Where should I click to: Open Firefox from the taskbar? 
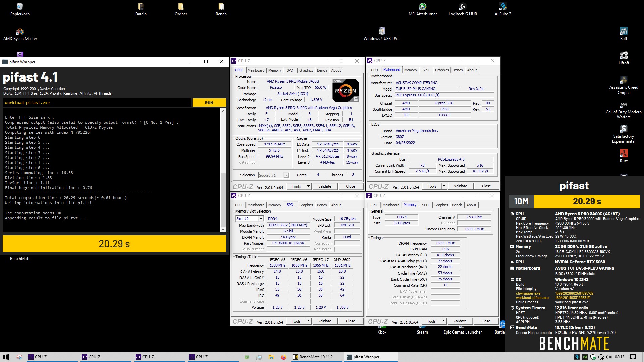pos(283,357)
